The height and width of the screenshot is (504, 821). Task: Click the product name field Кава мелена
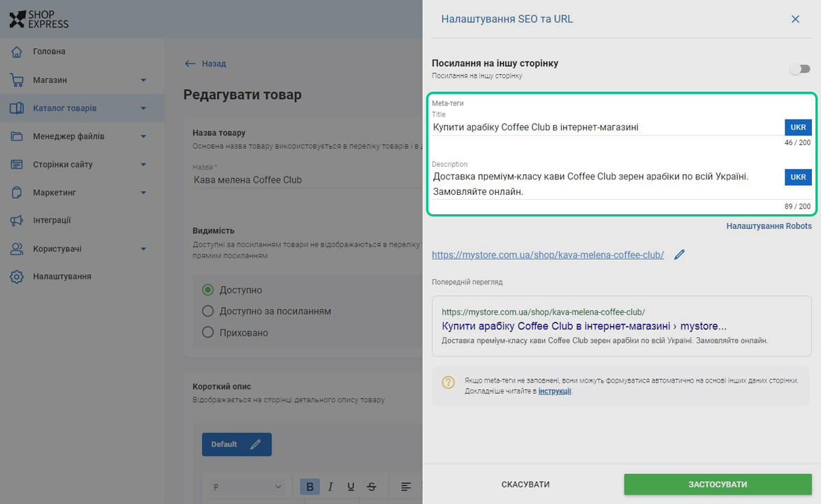[307, 180]
